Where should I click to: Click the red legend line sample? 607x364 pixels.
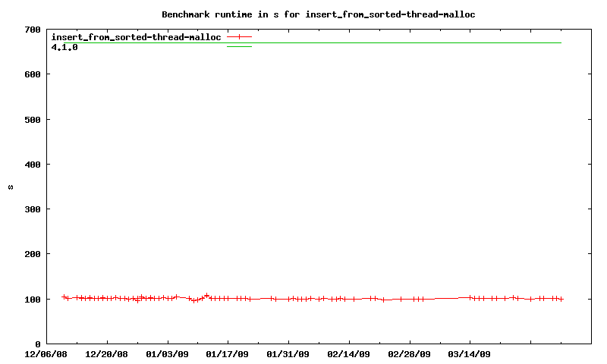[x=239, y=36]
